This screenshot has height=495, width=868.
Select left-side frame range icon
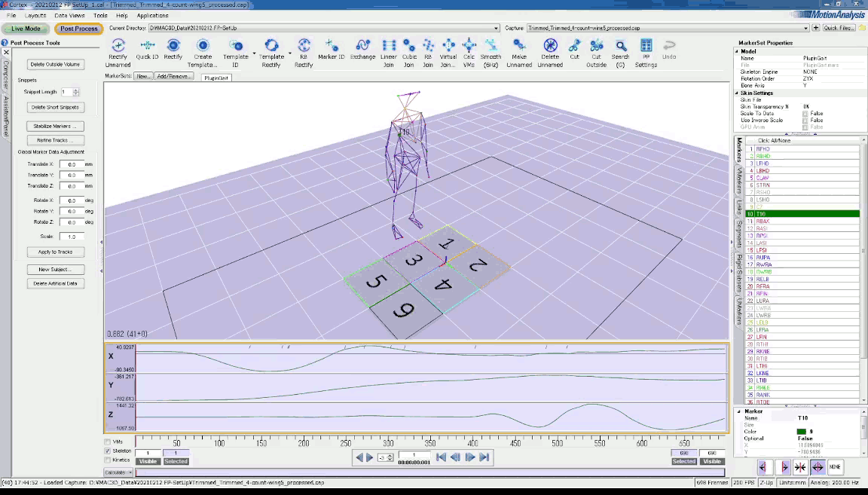coord(765,467)
